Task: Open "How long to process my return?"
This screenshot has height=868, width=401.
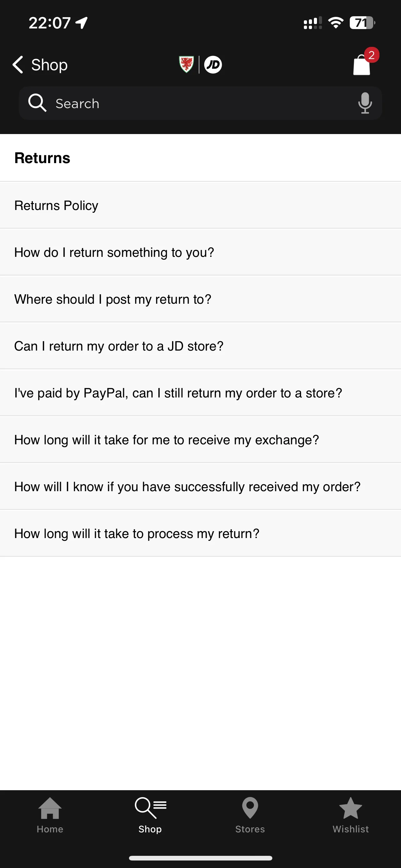Action: (x=200, y=533)
